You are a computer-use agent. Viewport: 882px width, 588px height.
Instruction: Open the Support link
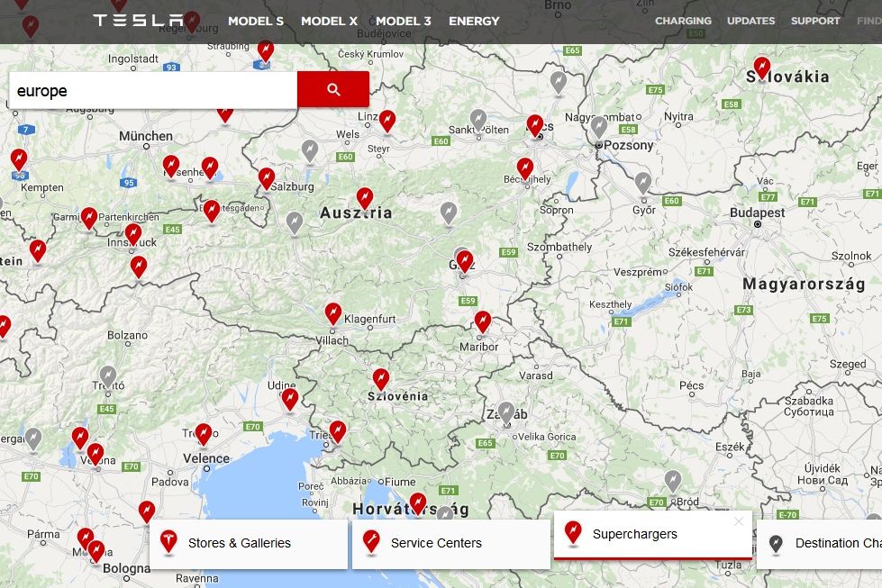814,21
